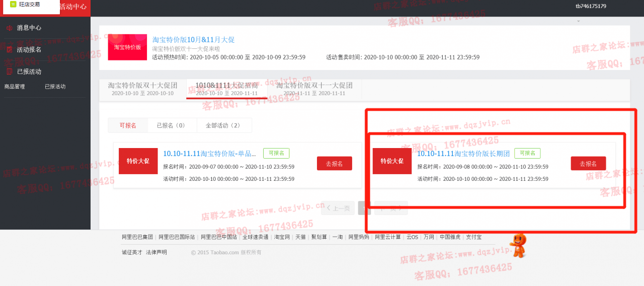Open the red 已报活动 sidebar section
This screenshot has width=644, height=286.
click(29, 71)
